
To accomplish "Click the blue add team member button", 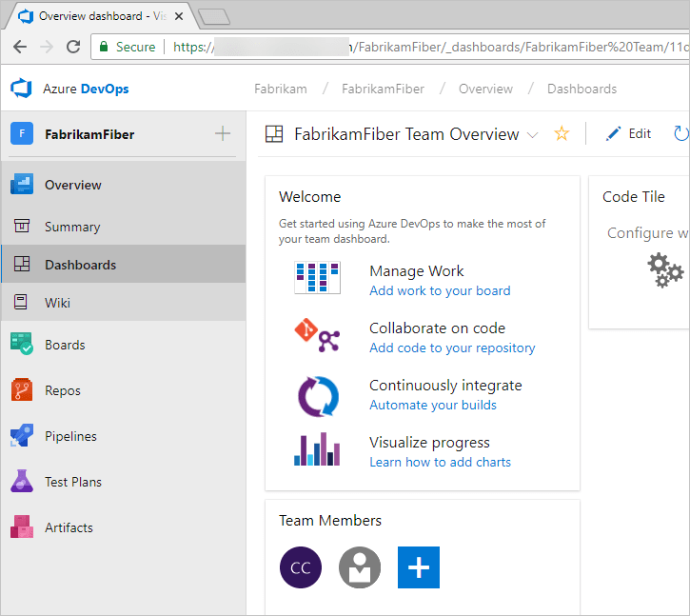I will coord(419,567).
